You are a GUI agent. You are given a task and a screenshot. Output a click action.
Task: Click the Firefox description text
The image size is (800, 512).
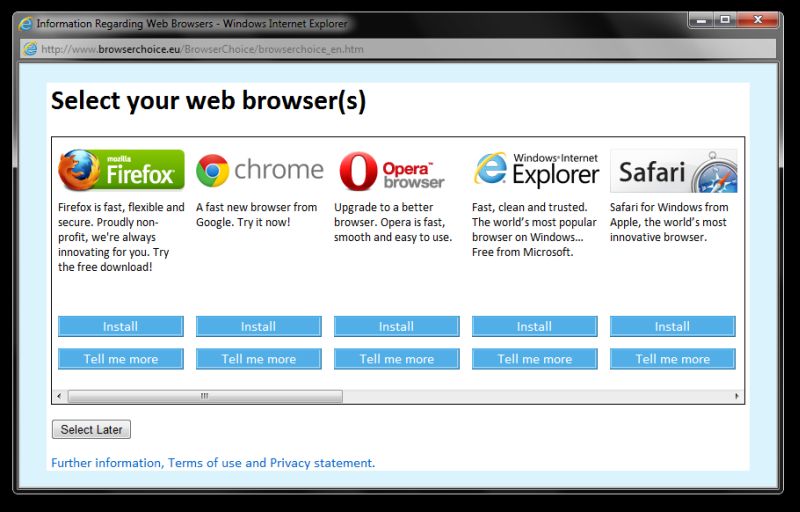pos(121,237)
